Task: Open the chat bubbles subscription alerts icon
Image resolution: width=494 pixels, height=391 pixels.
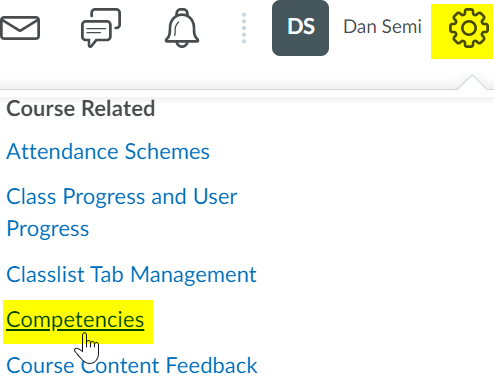Action: click(x=101, y=28)
